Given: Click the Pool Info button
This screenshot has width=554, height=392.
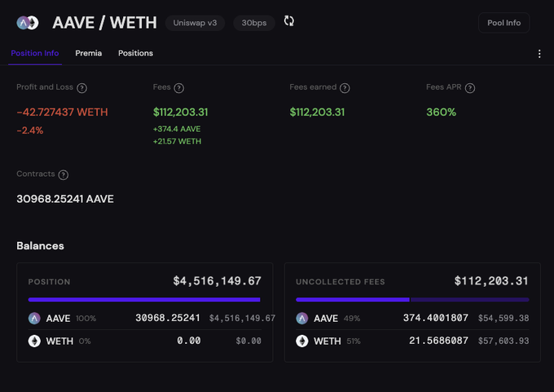Looking at the screenshot, I should (x=503, y=23).
